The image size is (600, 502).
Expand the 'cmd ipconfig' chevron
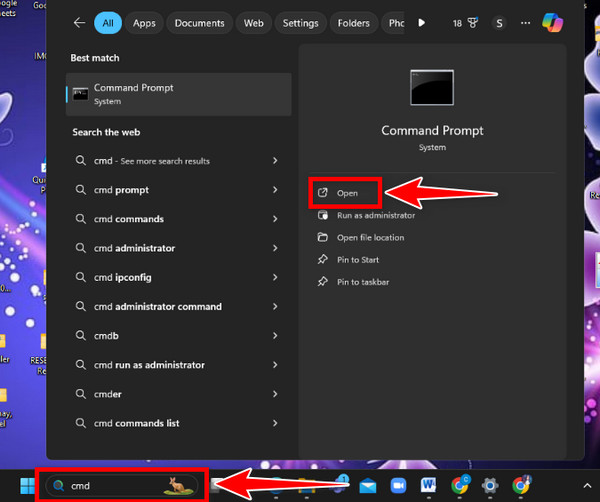click(x=275, y=277)
